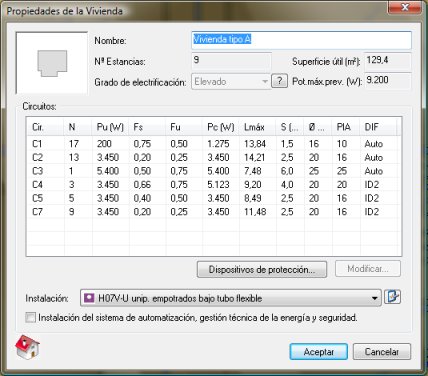Click the Modificar button

click(368, 269)
